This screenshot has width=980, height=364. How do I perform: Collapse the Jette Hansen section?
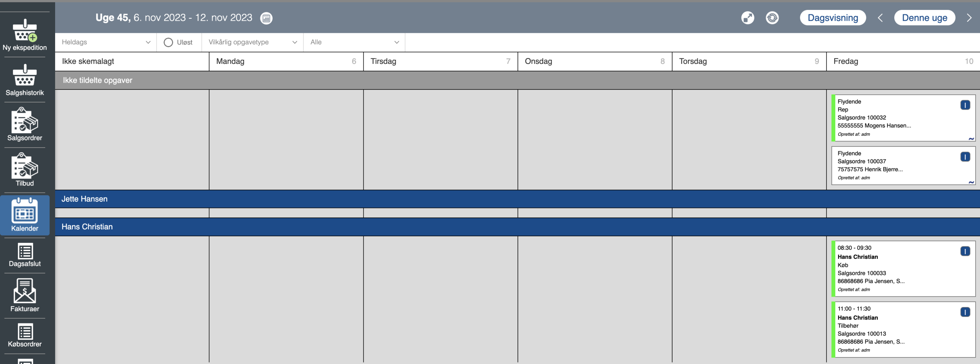[x=518, y=199]
